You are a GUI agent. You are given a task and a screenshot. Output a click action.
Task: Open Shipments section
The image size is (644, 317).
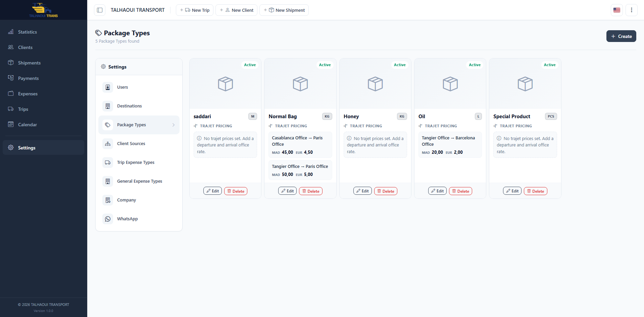pos(44,63)
